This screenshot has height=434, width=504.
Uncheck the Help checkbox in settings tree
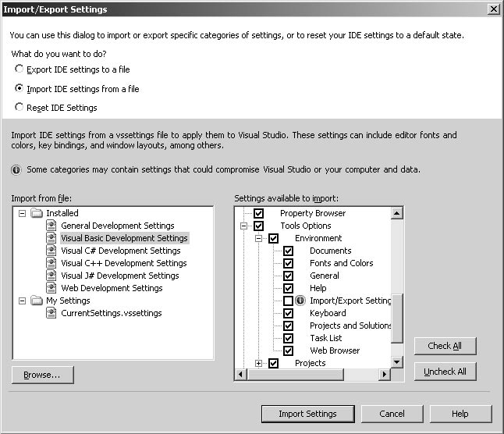point(289,288)
